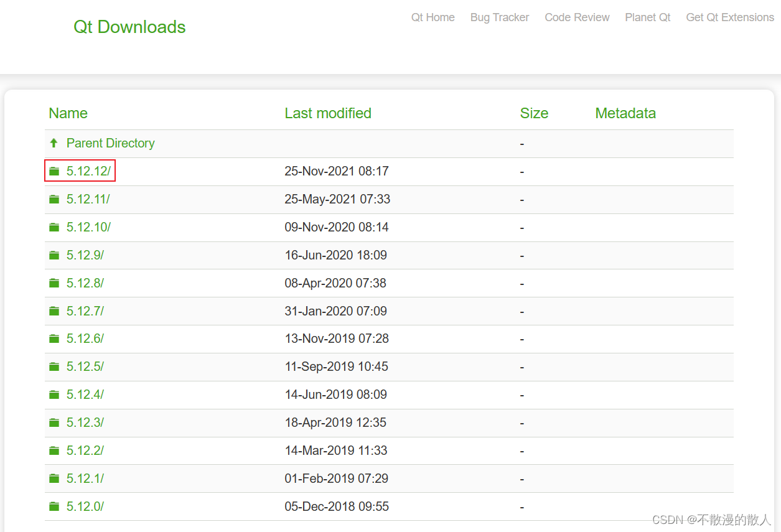
Task: Click the folder icon beside 5.12.7/
Action: [x=54, y=311]
